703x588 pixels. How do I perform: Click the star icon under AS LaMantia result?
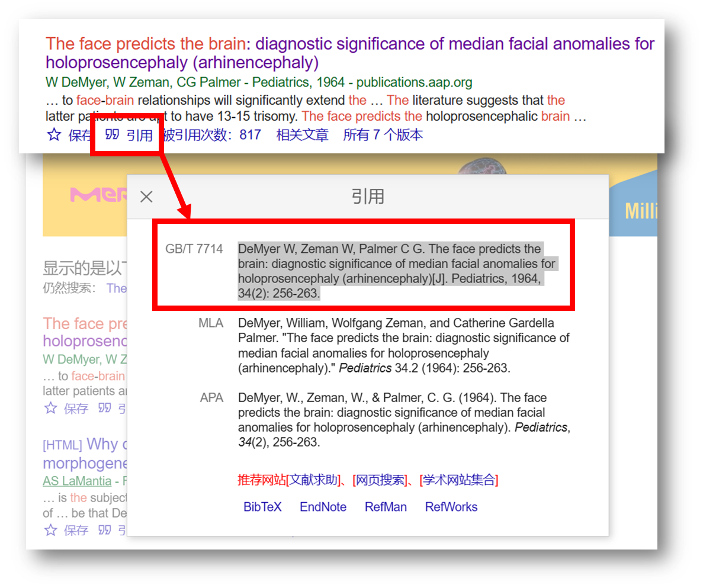[51, 530]
